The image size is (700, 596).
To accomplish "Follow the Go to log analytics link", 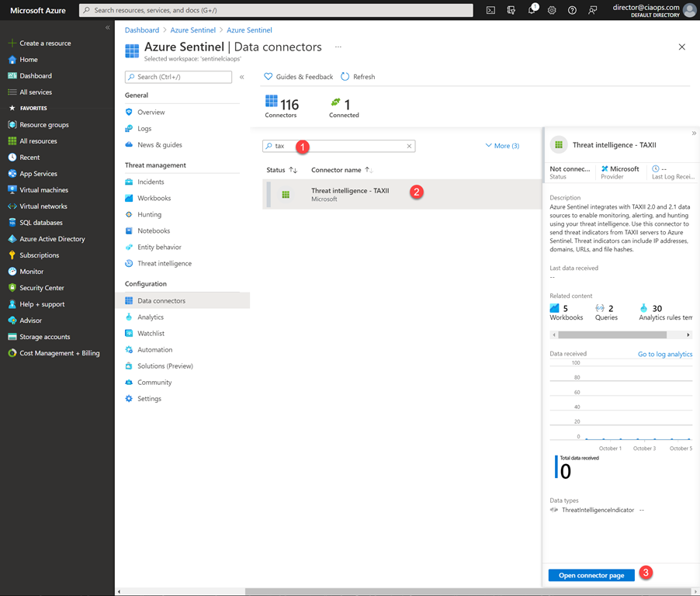I will pos(664,354).
